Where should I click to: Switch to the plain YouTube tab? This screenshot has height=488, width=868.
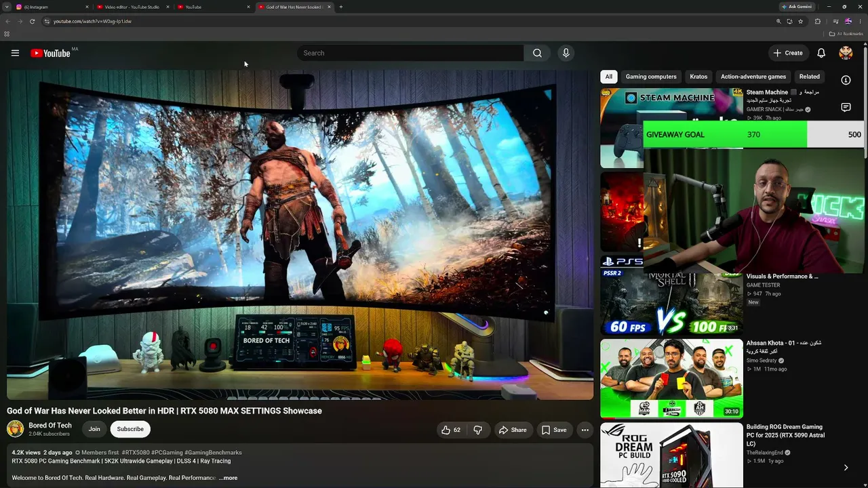coord(213,7)
